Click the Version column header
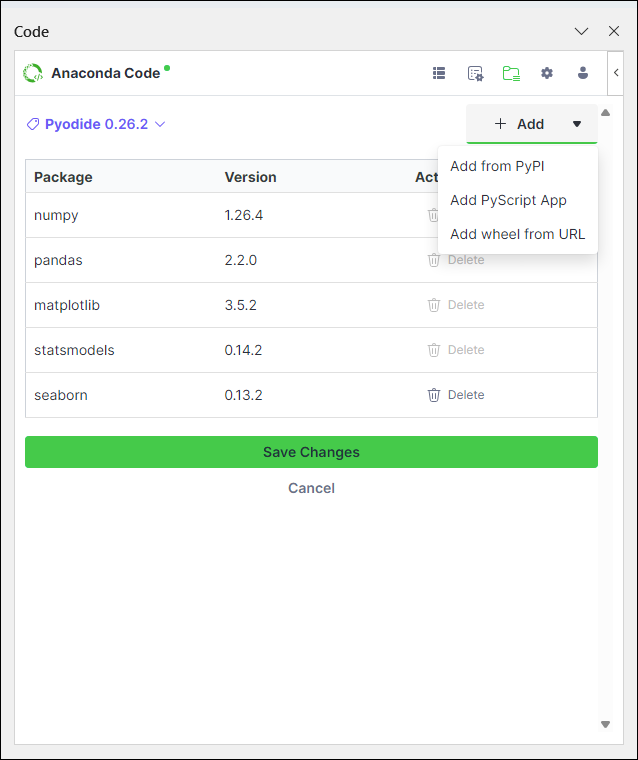Image resolution: width=638 pixels, height=760 pixels. (251, 177)
